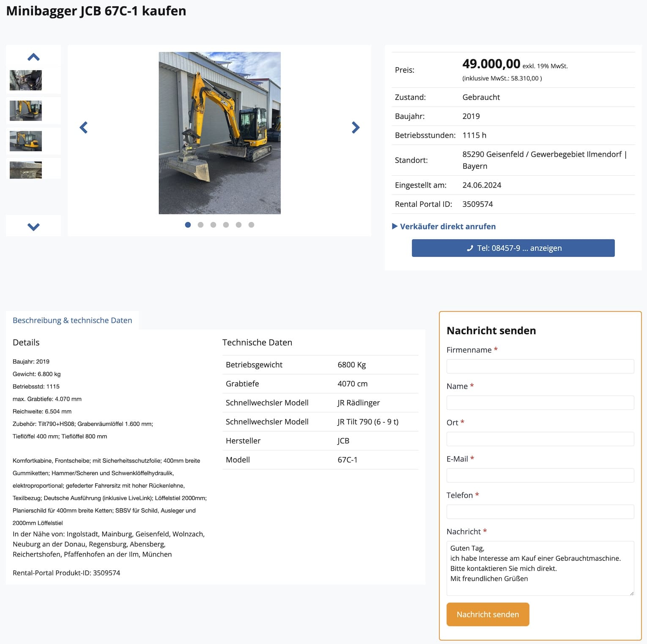Image resolution: width=647 pixels, height=644 pixels.
Task: Click the up chevron above the thumbnail list
Action: point(33,57)
